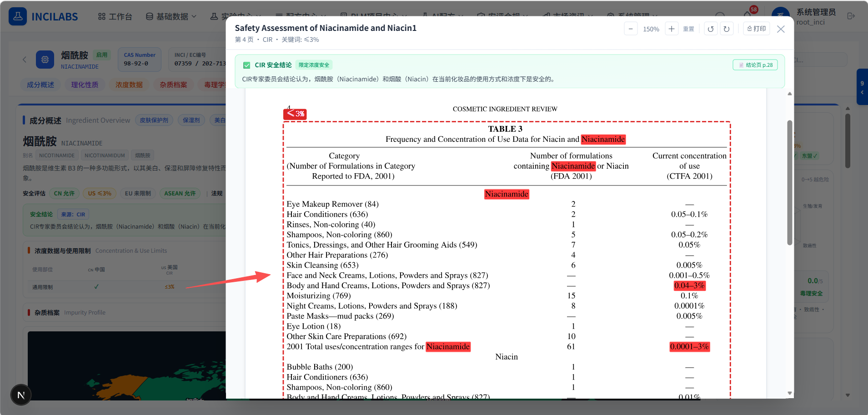Click the Skin Cleansing (653) row
The height and width of the screenshot is (415, 868).
click(x=506, y=265)
